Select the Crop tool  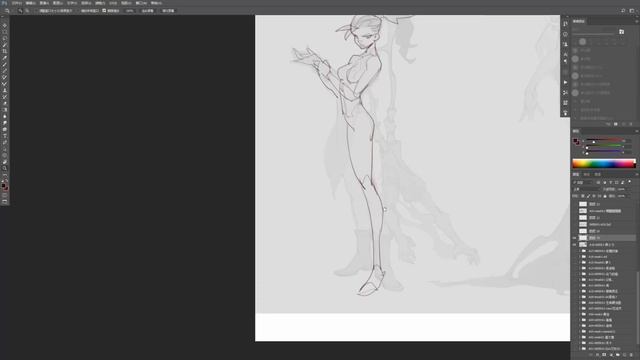(5, 51)
